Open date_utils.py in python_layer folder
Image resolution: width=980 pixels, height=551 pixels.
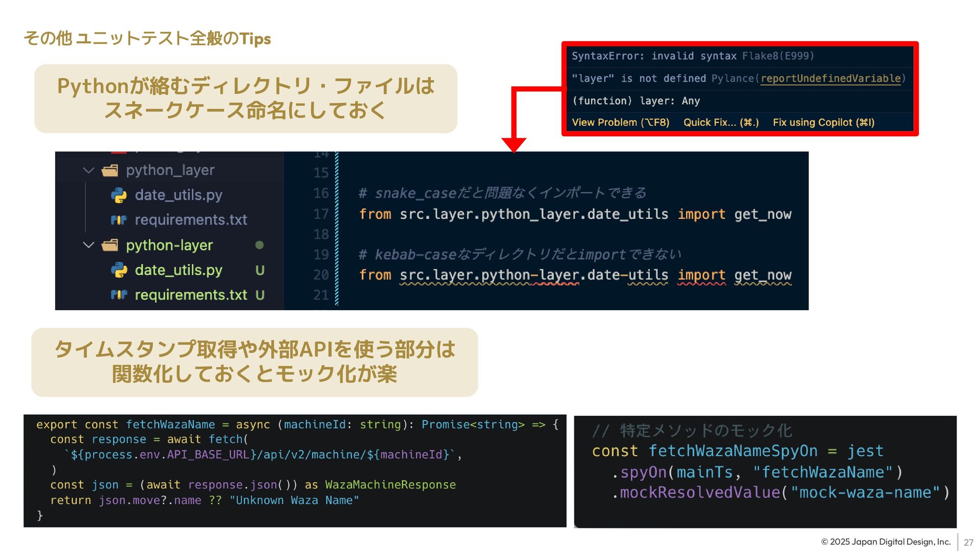pos(179,195)
